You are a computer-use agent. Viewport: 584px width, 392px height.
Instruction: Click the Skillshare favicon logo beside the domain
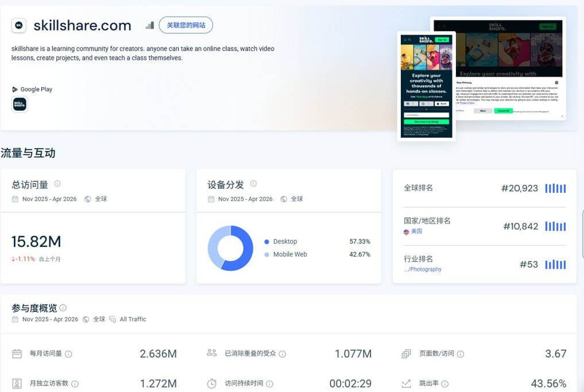19,25
